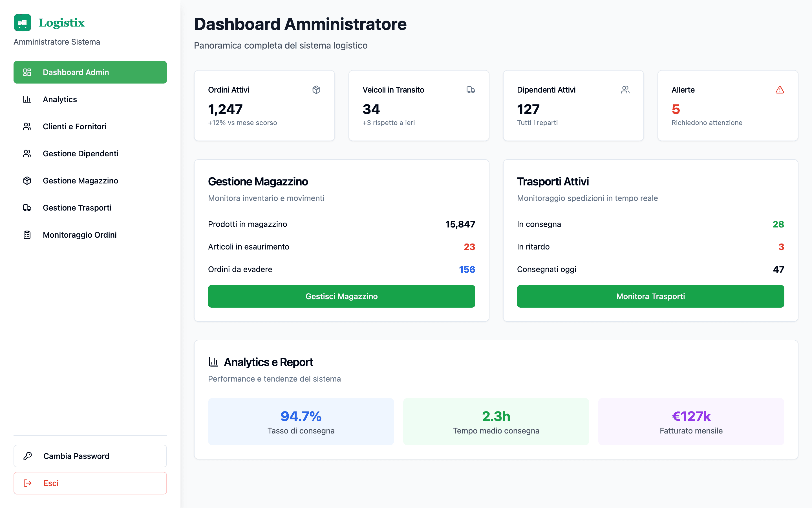Click the Gestione Magazzino box icon
This screenshot has height=508, width=812.
pyautogui.click(x=27, y=181)
